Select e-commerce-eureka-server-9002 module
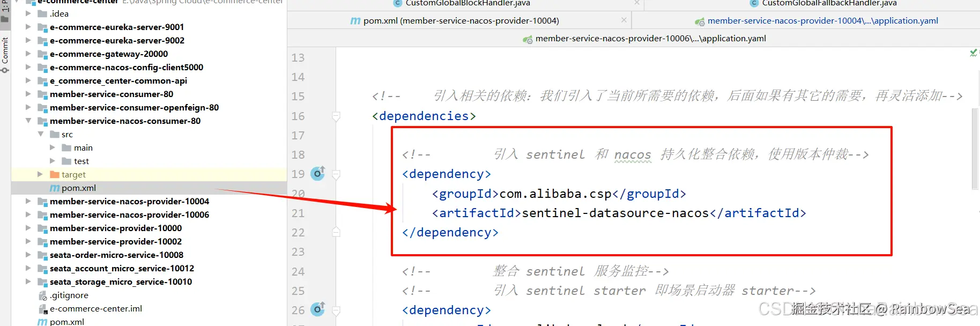 click(117, 40)
